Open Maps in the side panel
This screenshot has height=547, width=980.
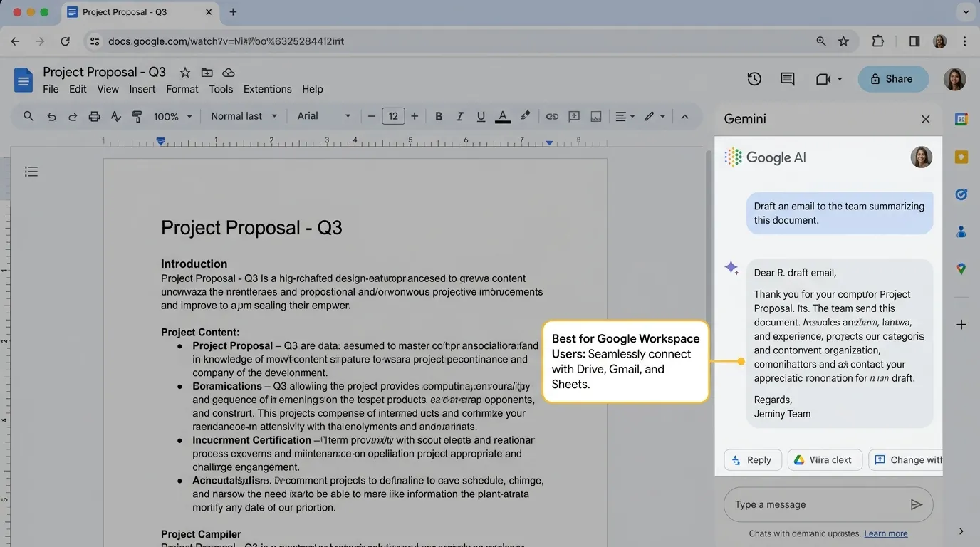(x=961, y=269)
